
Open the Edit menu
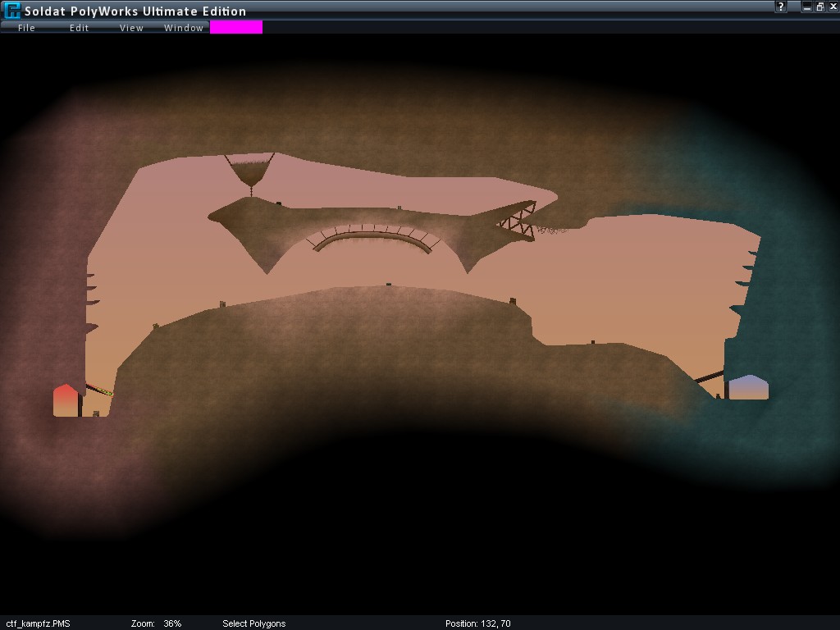click(79, 28)
